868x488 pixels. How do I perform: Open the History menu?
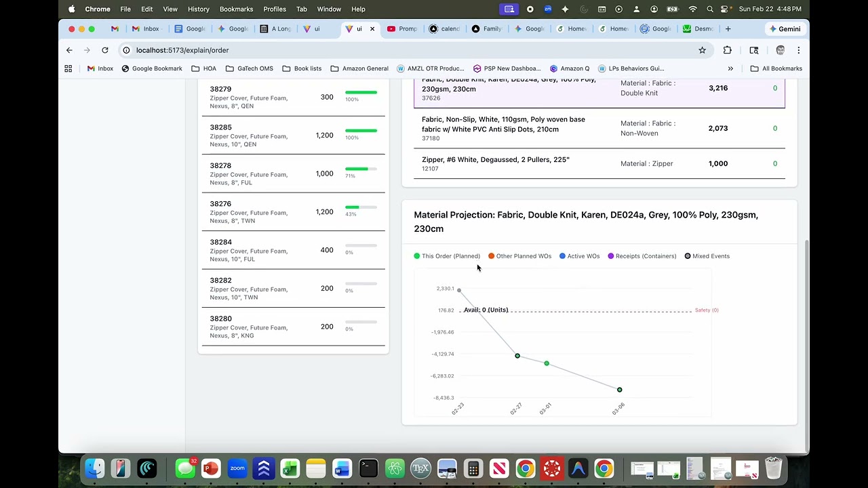pyautogui.click(x=199, y=9)
